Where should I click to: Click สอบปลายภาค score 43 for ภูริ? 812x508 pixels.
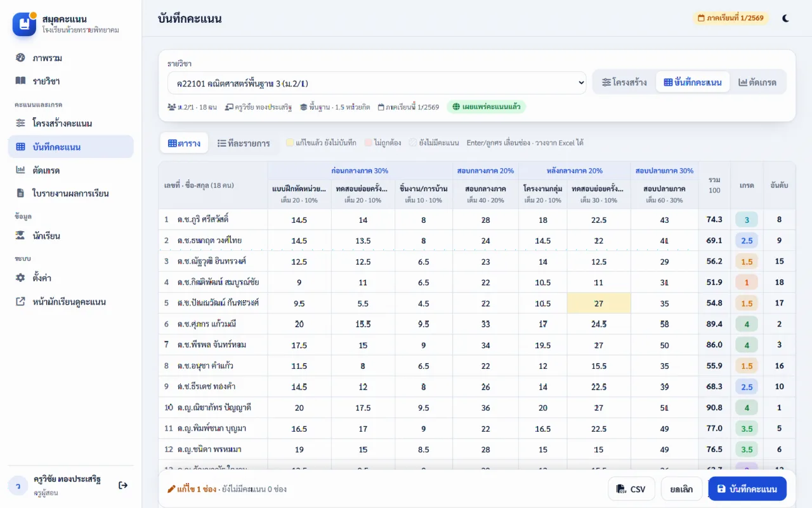click(x=665, y=220)
